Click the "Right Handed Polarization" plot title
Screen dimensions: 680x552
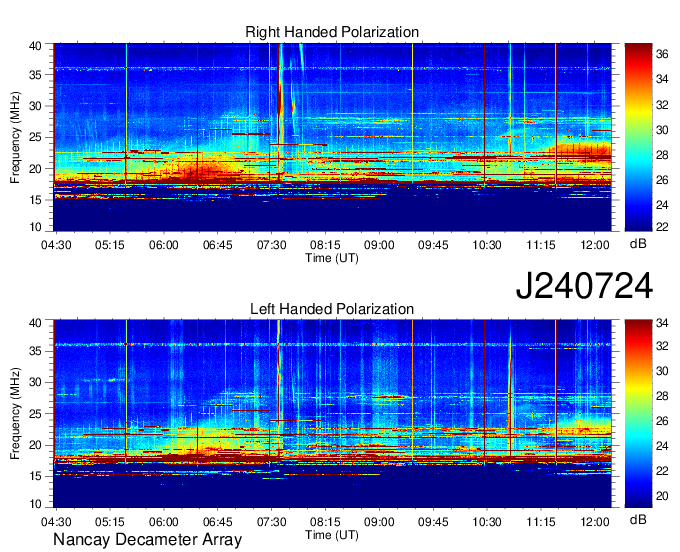click(x=332, y=32)
